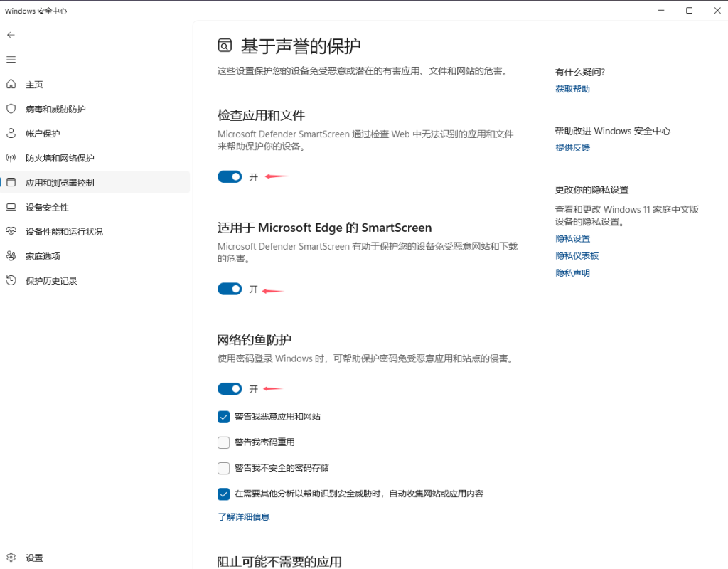Click the shield icon for 病毒和威胁防护
The height and width of the screenshot is (569, 728).
click(x=11, y=109)
